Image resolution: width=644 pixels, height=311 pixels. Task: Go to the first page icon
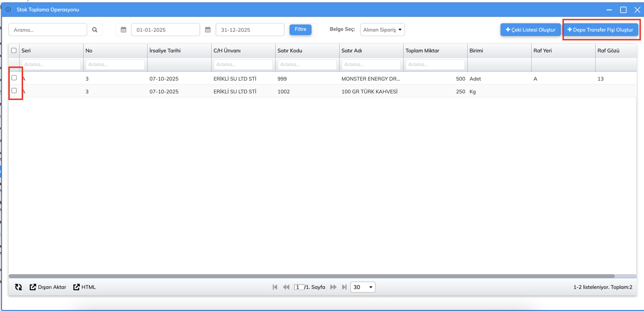(275, 287)
